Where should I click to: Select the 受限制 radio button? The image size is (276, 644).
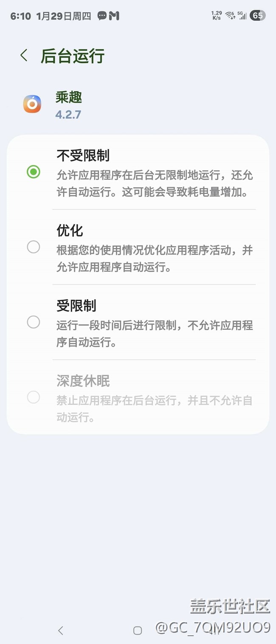tap(34, 322)
